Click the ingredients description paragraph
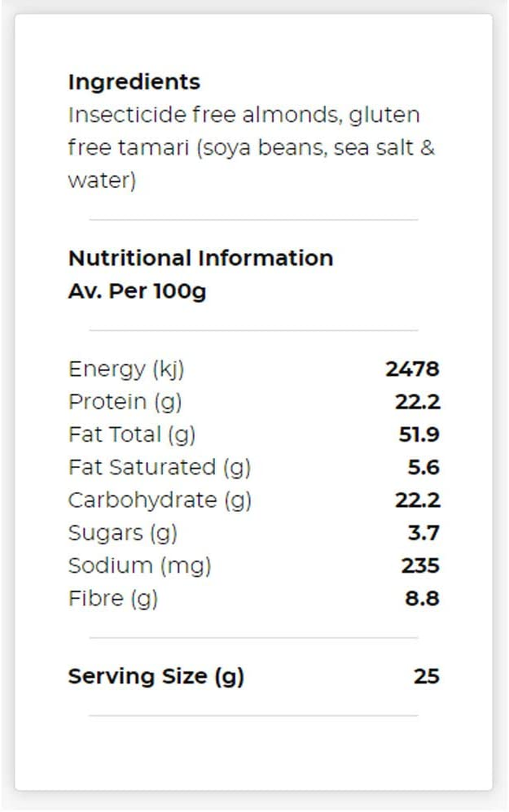Screen dimensions: 509x812 (251, 148)
